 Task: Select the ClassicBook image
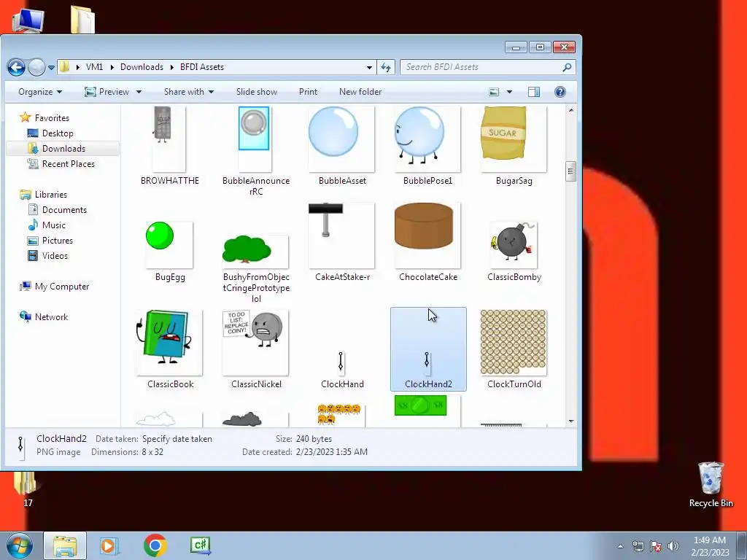[169, 349]
